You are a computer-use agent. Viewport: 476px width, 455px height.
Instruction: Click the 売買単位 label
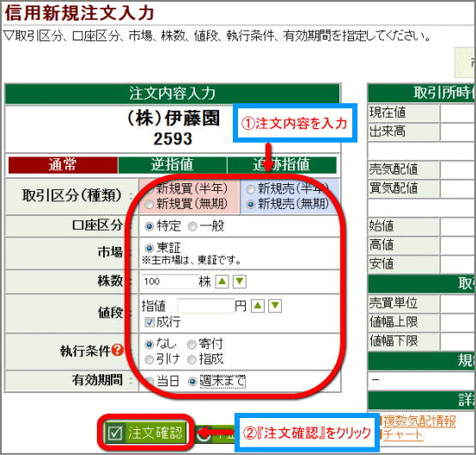394,303
